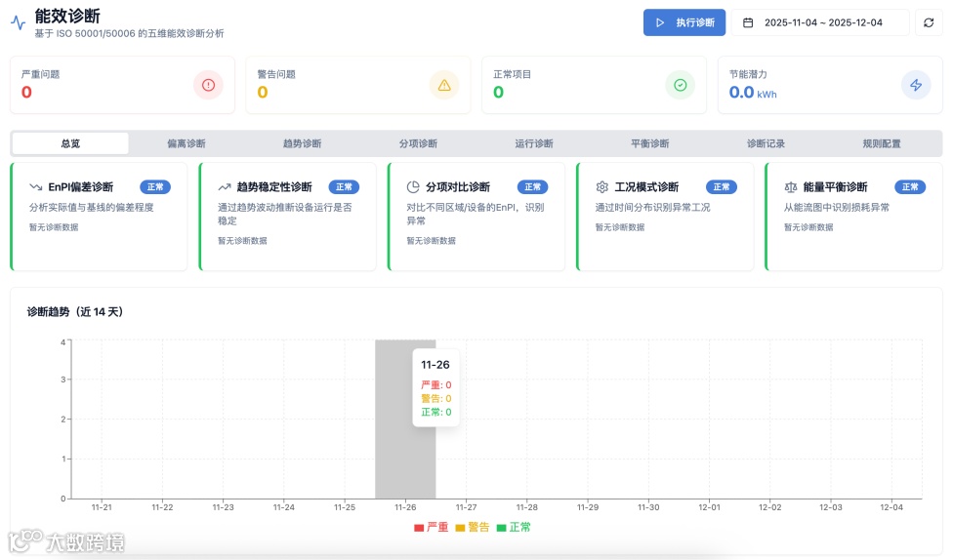Go to the 规则配置 tab

(882, 143)
